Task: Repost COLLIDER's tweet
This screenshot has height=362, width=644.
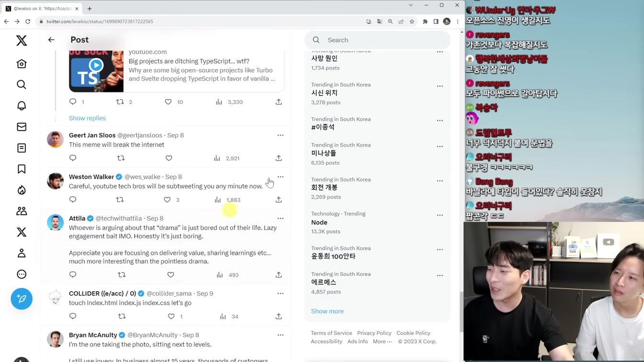Action: 122,317
